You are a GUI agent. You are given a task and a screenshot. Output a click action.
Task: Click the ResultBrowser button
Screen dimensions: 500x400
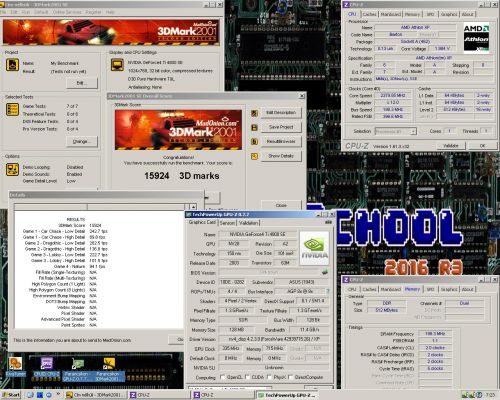tap(281, 141)
